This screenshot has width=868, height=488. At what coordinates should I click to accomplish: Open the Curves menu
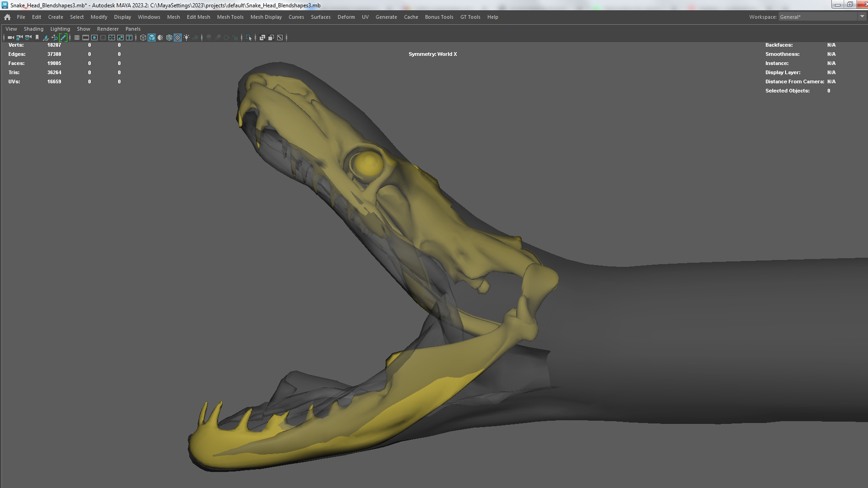(296, 17)
